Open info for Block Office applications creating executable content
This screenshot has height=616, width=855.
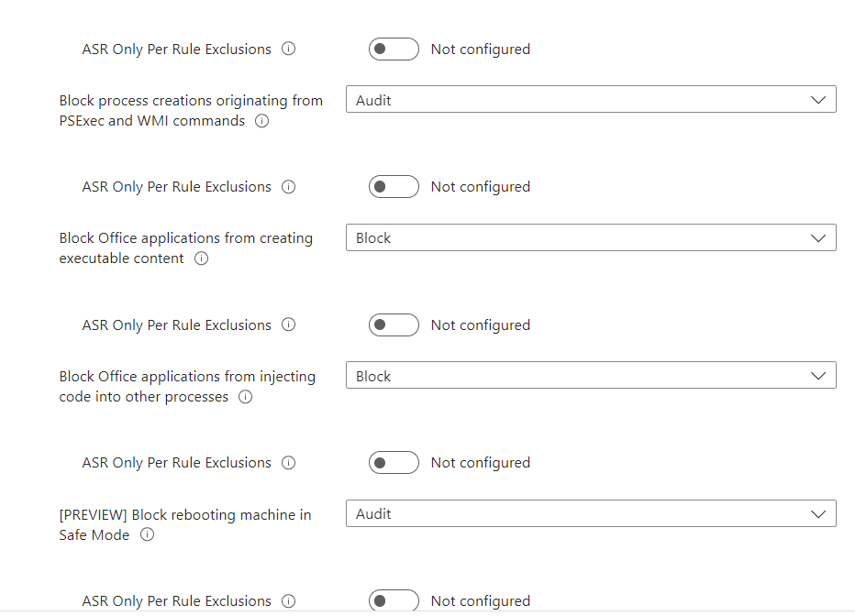tap(201, 258)
